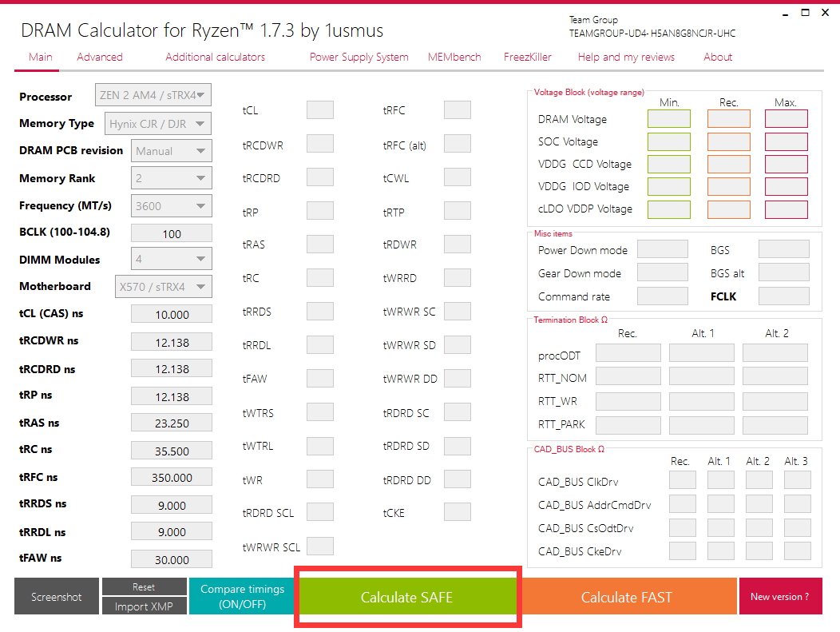840x632 pixels.
Task: Open the DRAM PCB revision dropdown
Action: (x=172, y=151)
